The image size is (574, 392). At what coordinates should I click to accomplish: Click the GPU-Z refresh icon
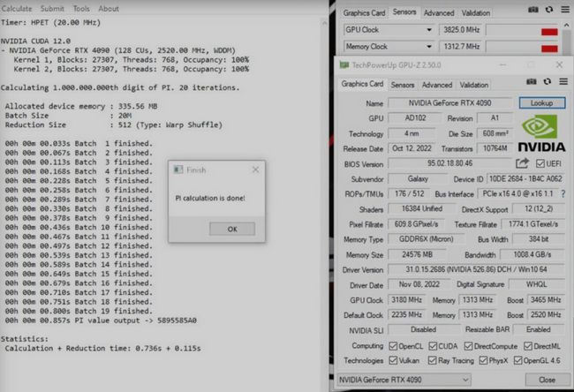548,81
